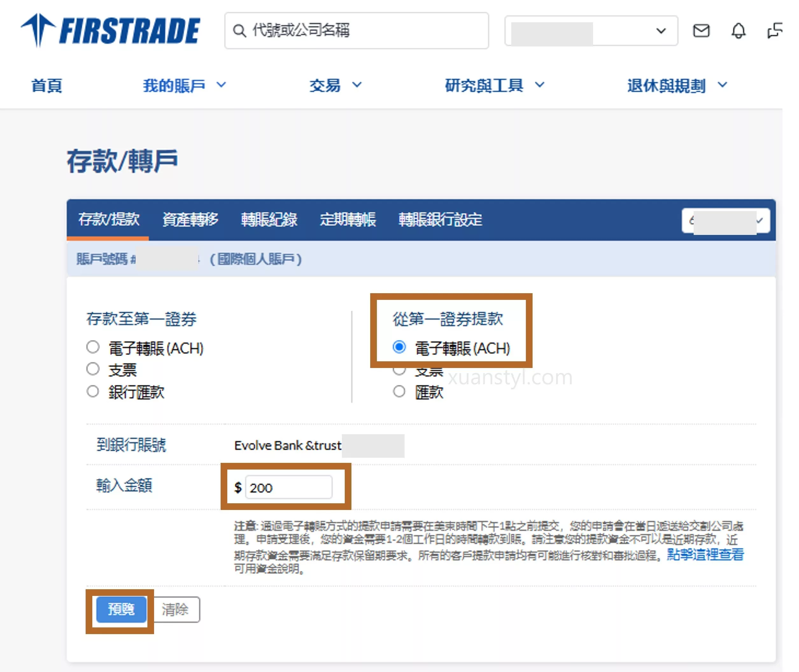Viewport: 799px width, 672px height.
Task: Expand the 退休與規劃 menu
Action: 677,85
